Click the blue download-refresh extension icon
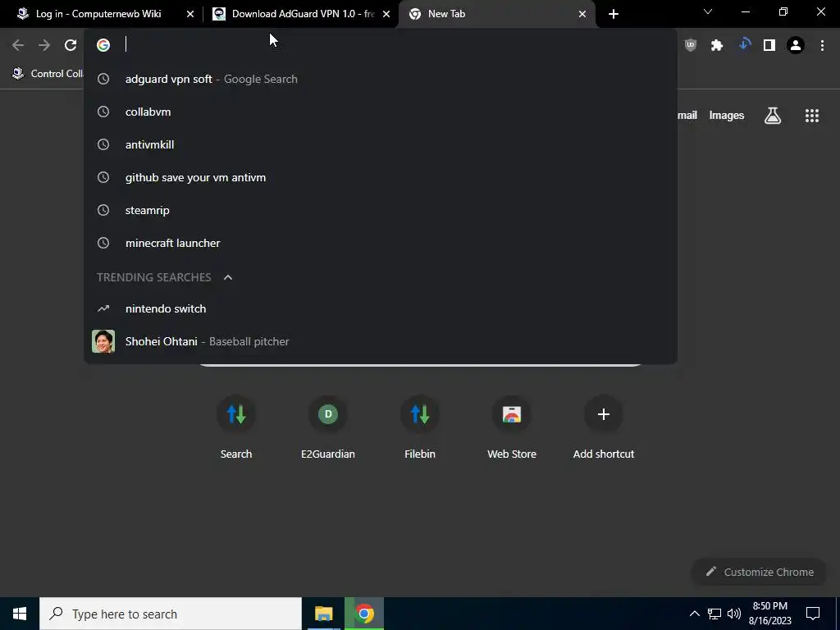 point(744,45)
